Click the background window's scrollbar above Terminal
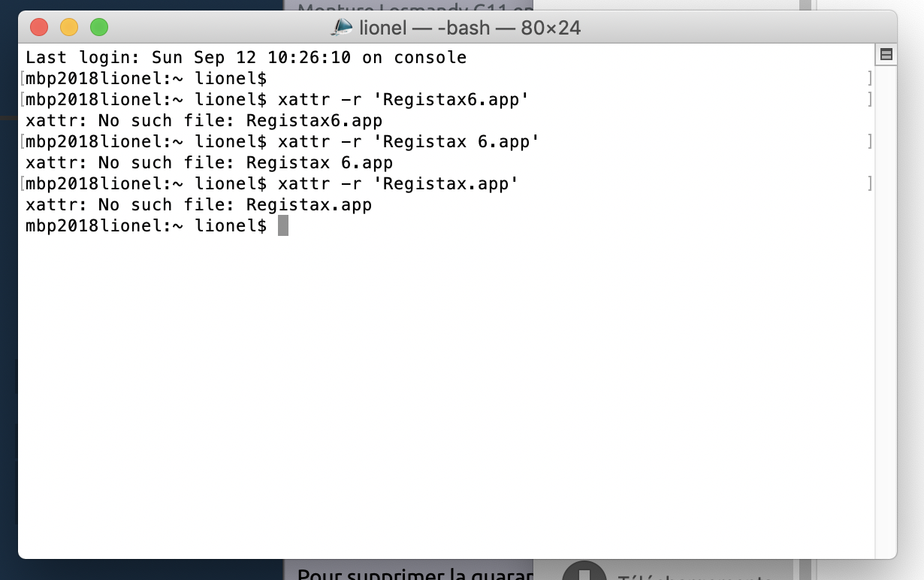The height and width of the screenshot is (580, 924). [805, 6]
